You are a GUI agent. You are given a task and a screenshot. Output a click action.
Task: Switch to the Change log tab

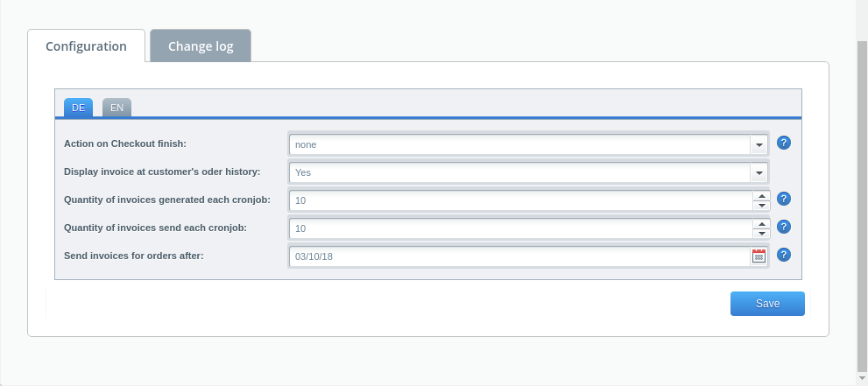(201, 46)
